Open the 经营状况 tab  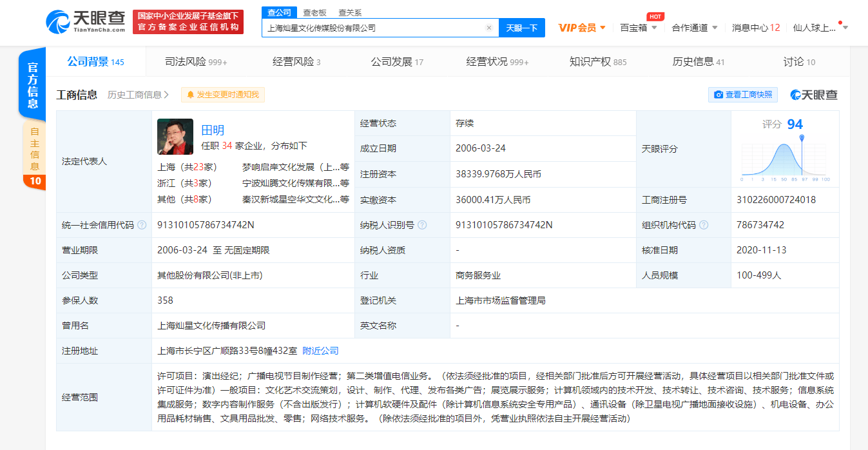(x=497, y=62)
